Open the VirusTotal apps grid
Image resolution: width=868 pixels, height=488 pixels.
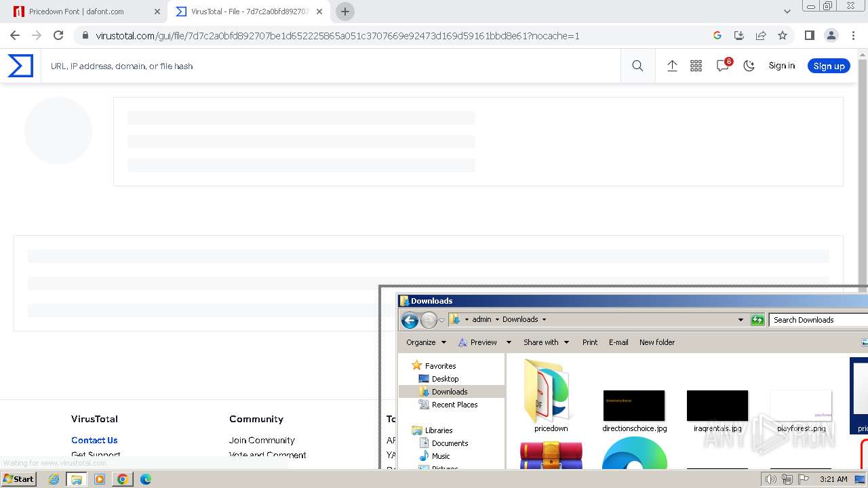696,66
